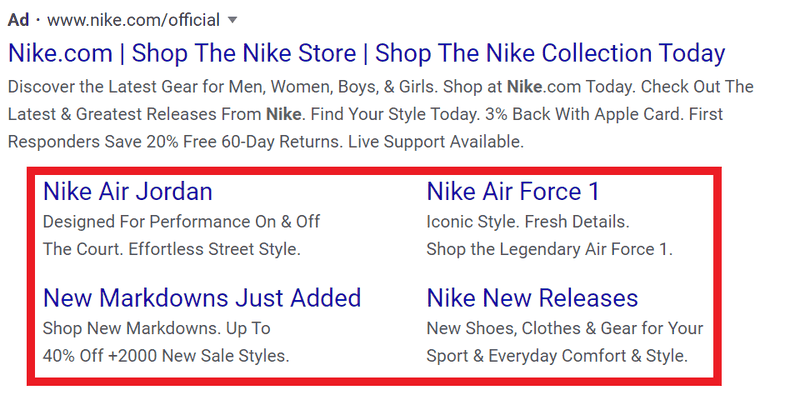Image resolution: width=800 pixels, height=395 pixels.
Task: Click the Nike.com segment of the headline
Action: (x=60, y=53)
